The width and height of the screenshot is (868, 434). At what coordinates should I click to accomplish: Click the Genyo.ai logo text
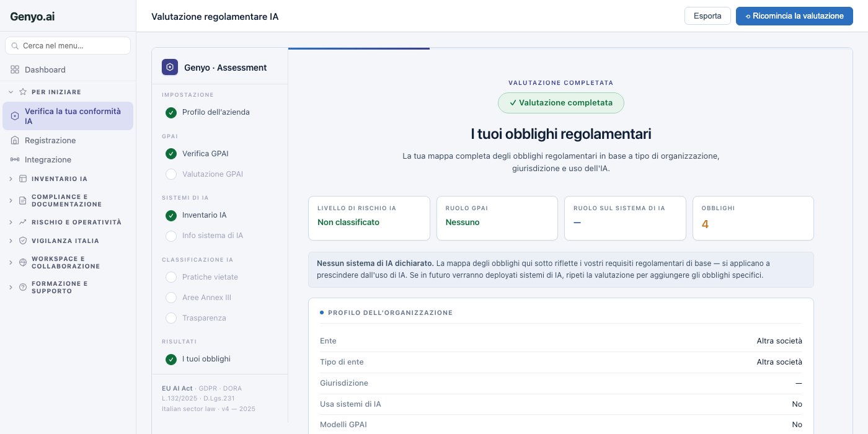31,17
